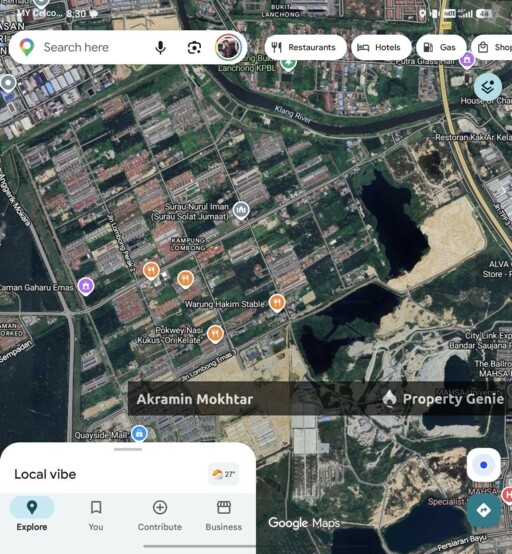Tap the directions arrow button
The height and width of the screenshot is (554, 512).
tap(483, 510)
